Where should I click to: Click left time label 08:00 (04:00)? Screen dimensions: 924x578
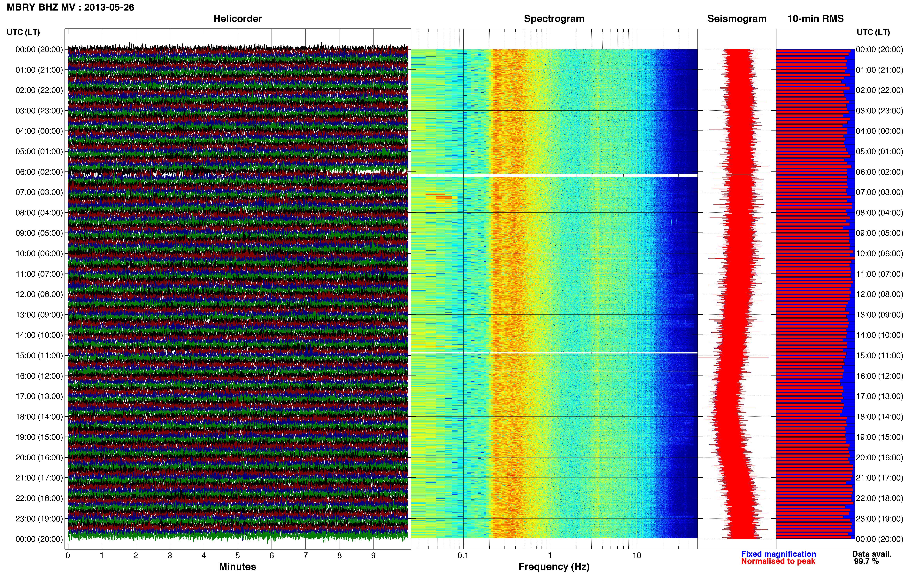click(x=39, y=213)
